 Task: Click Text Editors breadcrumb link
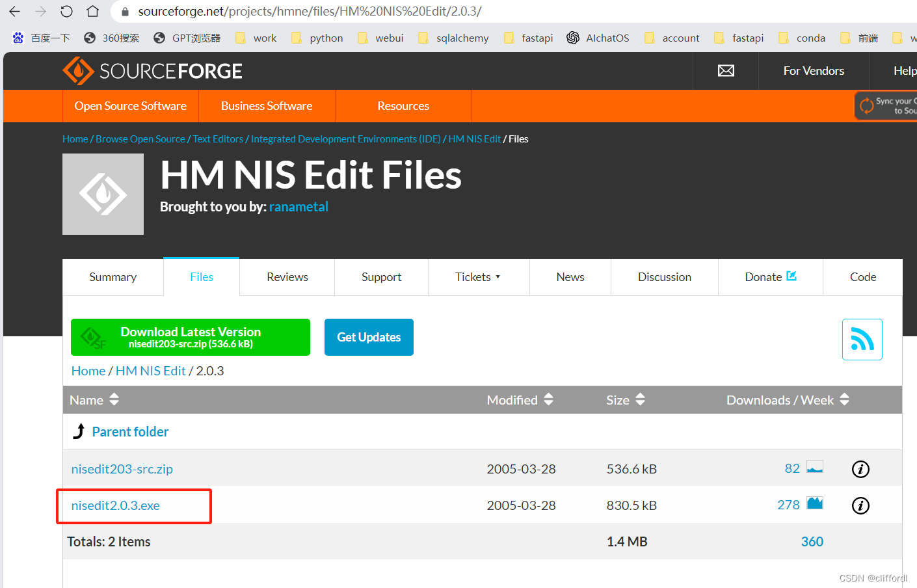tap(218, 139)
